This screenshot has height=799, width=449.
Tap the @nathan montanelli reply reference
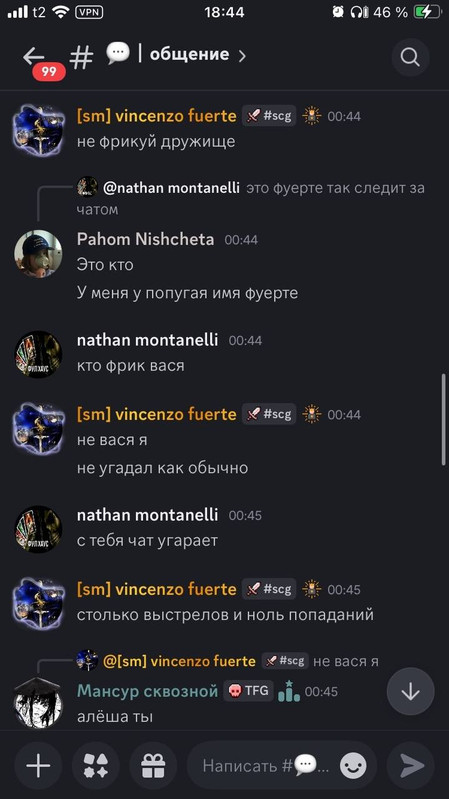[x=171, y=188]
